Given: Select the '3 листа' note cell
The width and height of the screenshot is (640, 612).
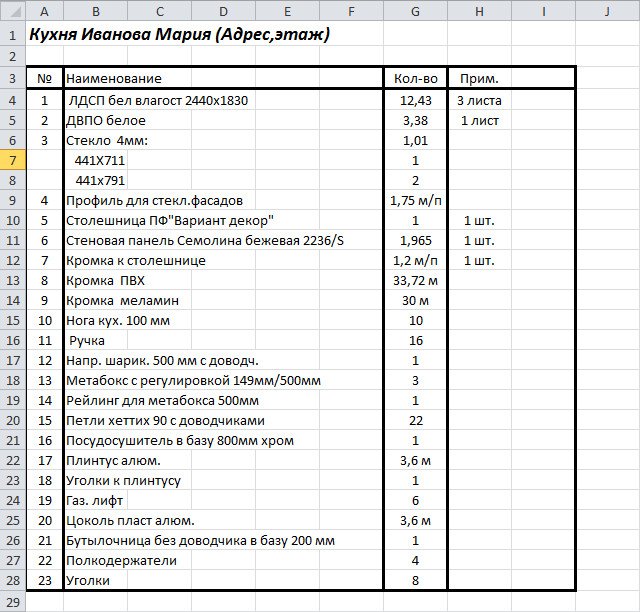Looking at the screenshot, I should 479,100.
